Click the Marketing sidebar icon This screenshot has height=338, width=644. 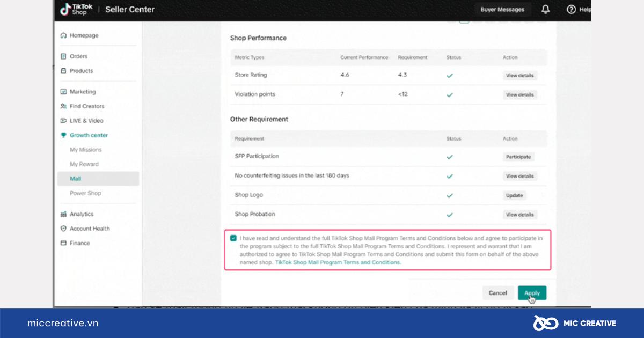(x=64, y=92)
